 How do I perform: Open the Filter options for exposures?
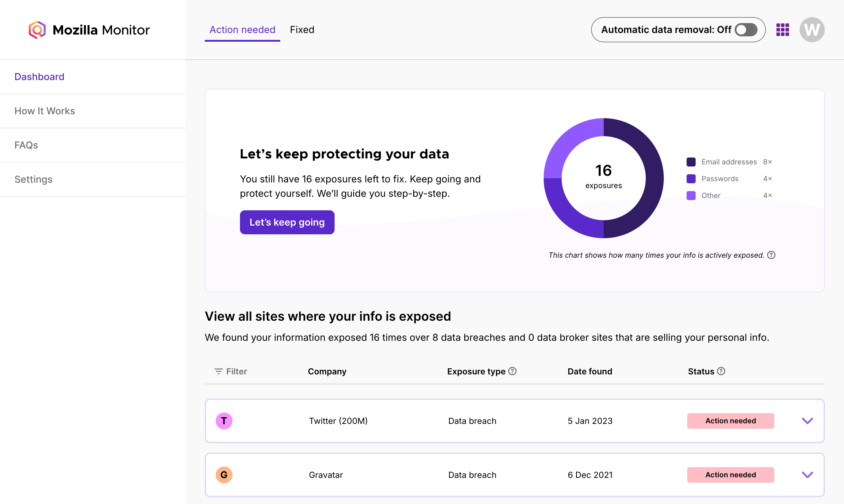[x=231, y=371]
